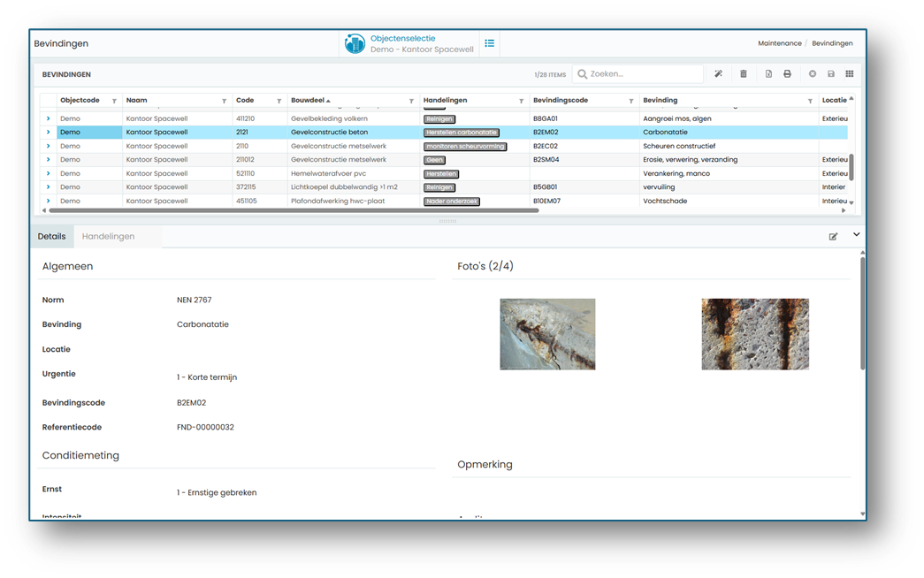
Task: Click the save disk icon
Action: (831, 74)
